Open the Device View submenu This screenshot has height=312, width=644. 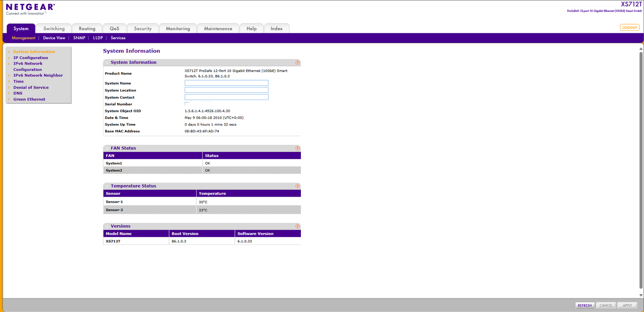[54, 38]
